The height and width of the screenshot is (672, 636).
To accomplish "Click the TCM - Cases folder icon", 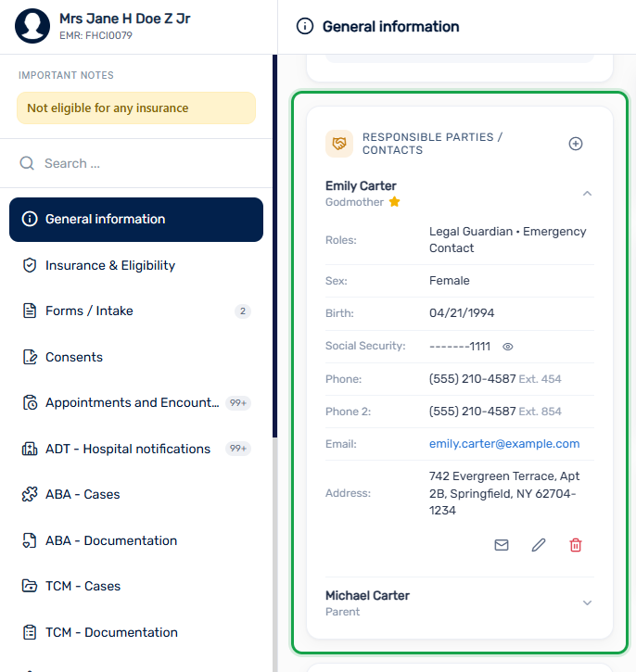I will (x=30, y=586).
